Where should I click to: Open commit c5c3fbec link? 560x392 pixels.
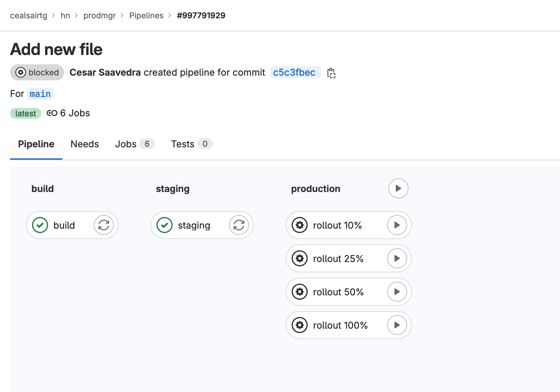tap(294, 72)
